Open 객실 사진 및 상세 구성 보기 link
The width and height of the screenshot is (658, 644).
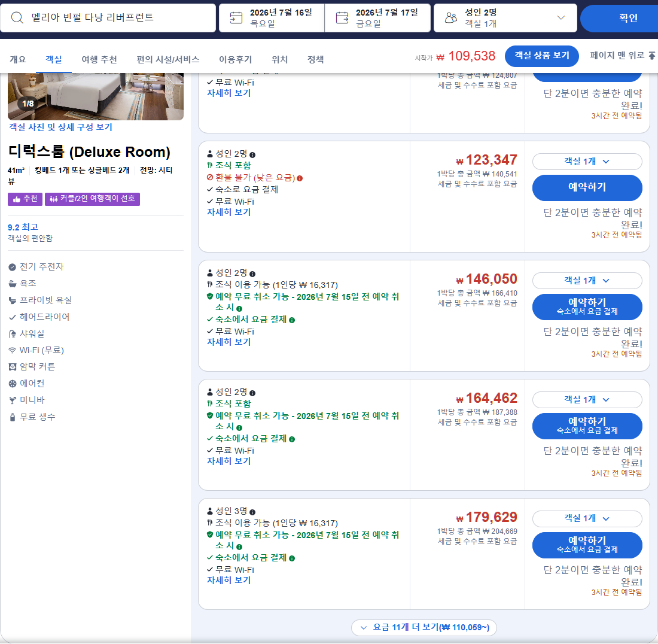click(60, 127)
